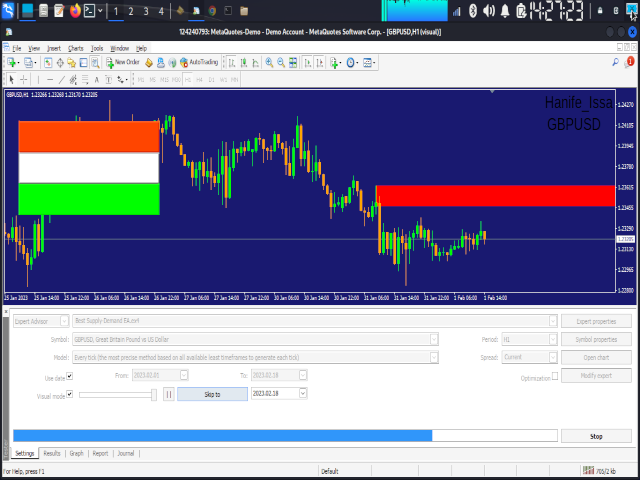Toggle the Terminal window icon
This screenshot has height=480, width=640.
[83, 62]
